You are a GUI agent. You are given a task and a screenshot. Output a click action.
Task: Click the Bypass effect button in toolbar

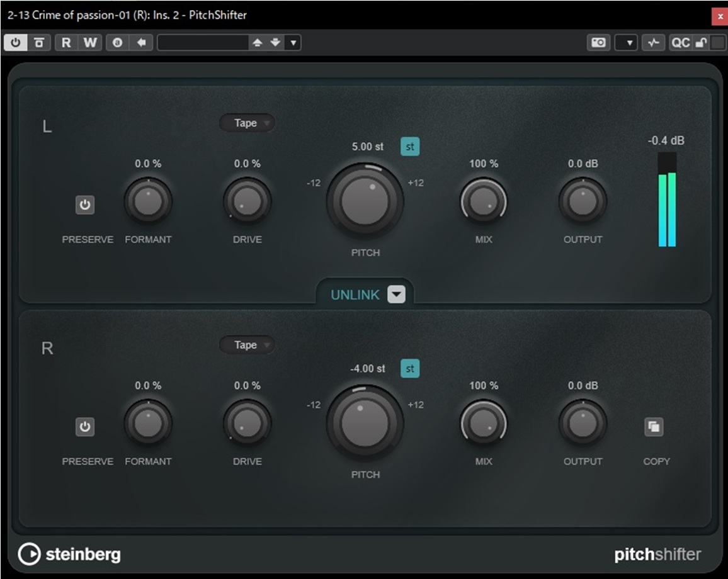click(x=39, y=43)
